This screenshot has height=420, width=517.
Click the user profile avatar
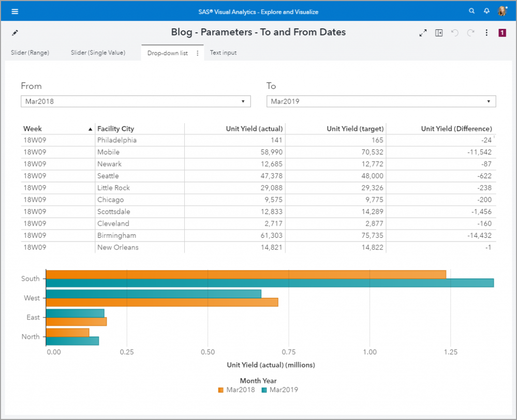tap(502, 11)
